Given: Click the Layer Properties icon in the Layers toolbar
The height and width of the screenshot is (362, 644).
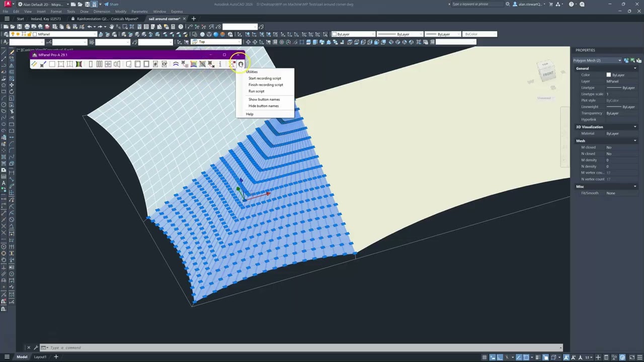Looking at the screenshot, I should point(6,34).
